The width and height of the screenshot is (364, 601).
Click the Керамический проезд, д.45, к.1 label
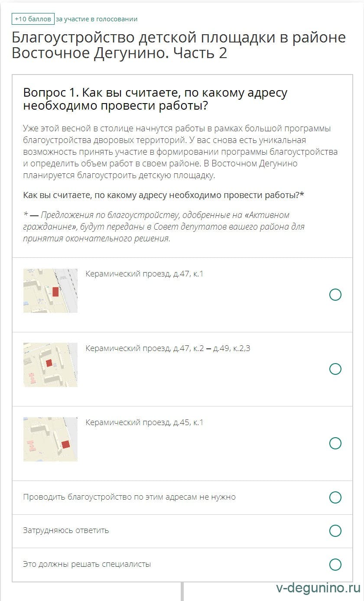[144, 422]
